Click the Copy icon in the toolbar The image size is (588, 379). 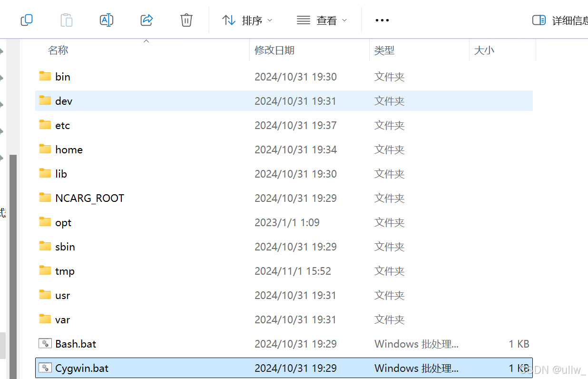click(x=26, y=20)
